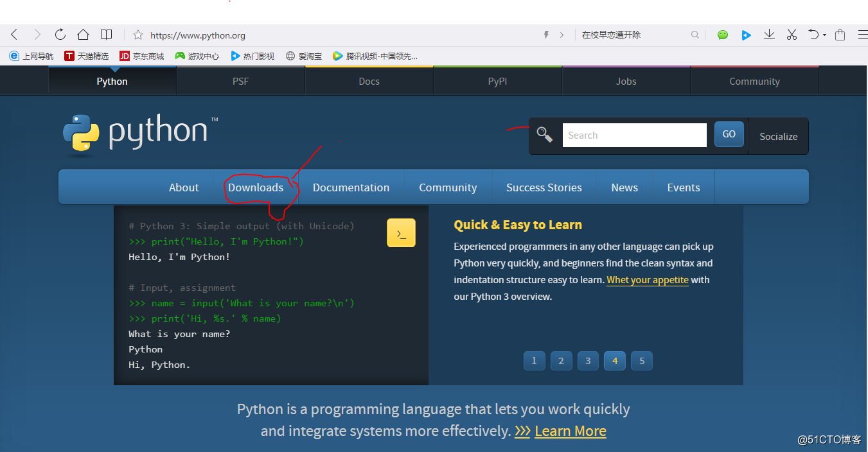This screenshot has height=452, width=868.
Task: Show slide 1 of the code carousel
Action: [534, 361]
